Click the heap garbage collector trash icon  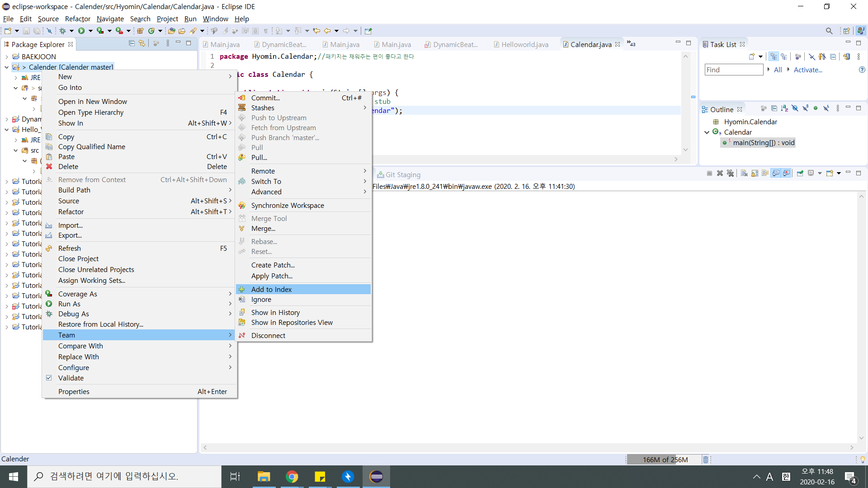point(705,460)
